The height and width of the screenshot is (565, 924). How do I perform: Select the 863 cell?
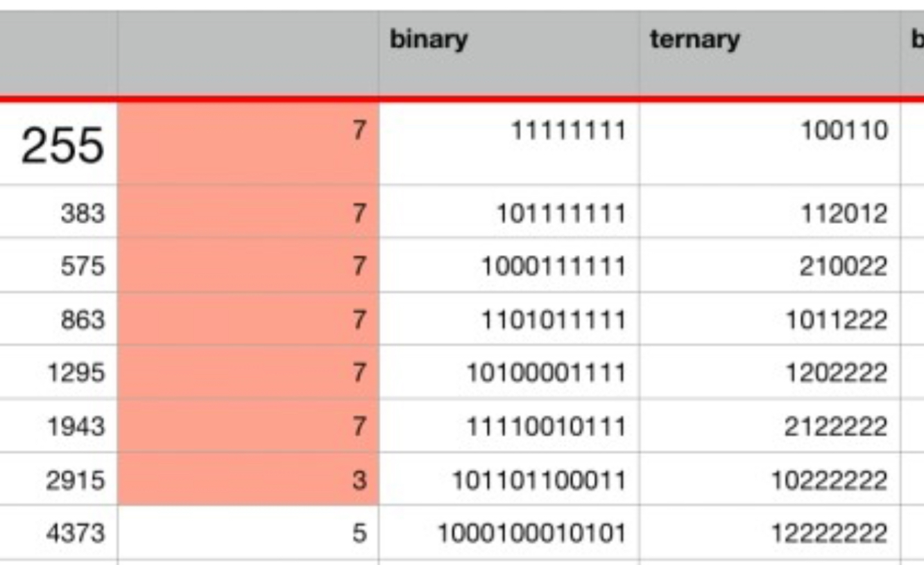point(82,320)
